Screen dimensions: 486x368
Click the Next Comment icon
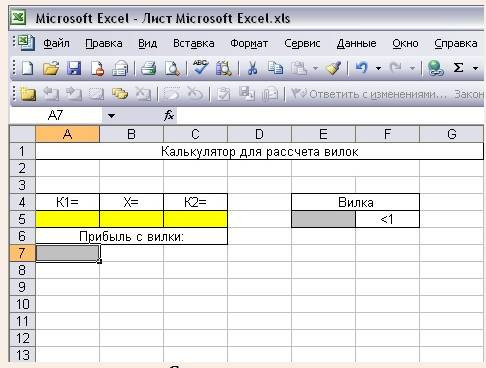pyautogui.click(x=74, y=94)
